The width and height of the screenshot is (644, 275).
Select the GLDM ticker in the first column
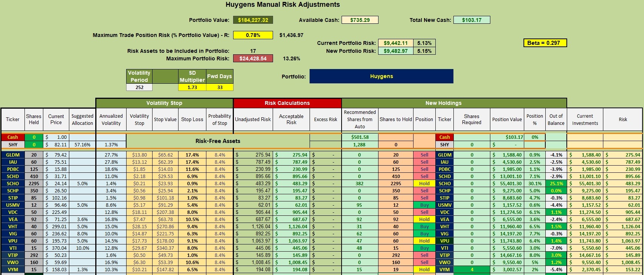point(13,155)
